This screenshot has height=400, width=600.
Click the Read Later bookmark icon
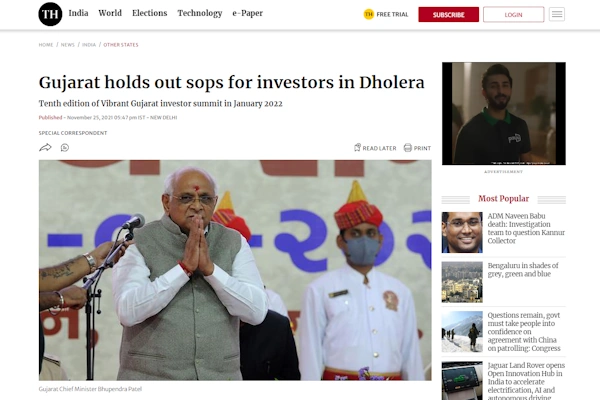(x=357, y=147)
